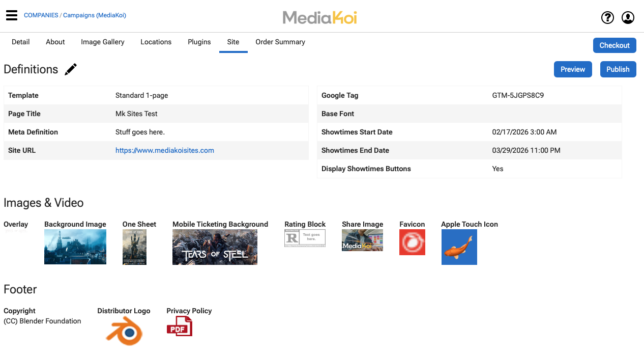Click the Footer heading
Screen dimensions: 644x353
[x=20, y=289]
